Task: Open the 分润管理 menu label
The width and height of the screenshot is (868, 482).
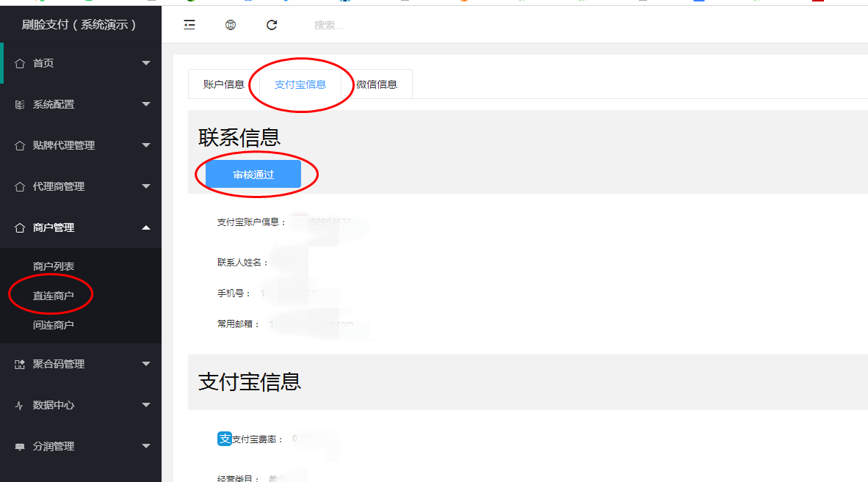Action: coord(53,446)
